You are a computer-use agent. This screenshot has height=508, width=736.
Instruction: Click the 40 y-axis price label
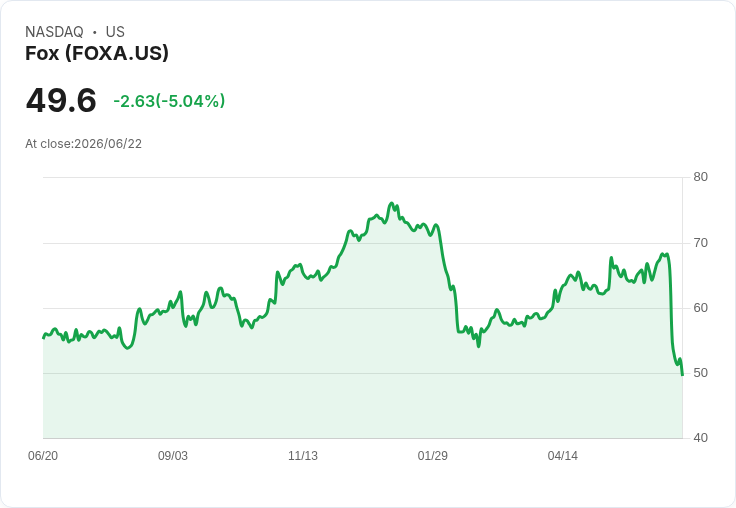700,438
